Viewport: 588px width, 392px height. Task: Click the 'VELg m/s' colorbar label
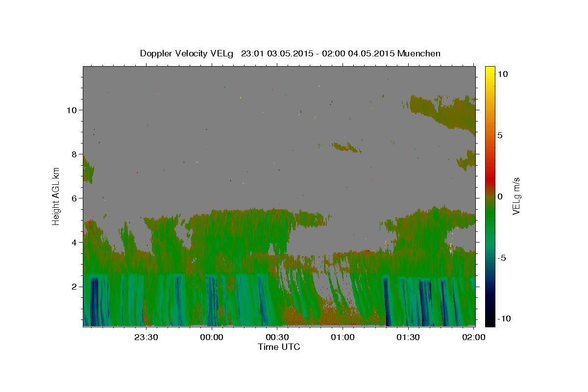pos(516,196)
